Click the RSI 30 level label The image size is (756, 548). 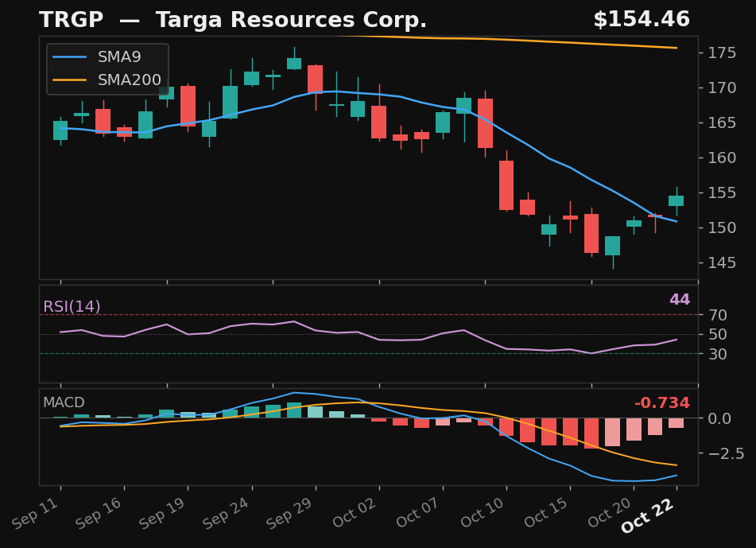(718, 354)
